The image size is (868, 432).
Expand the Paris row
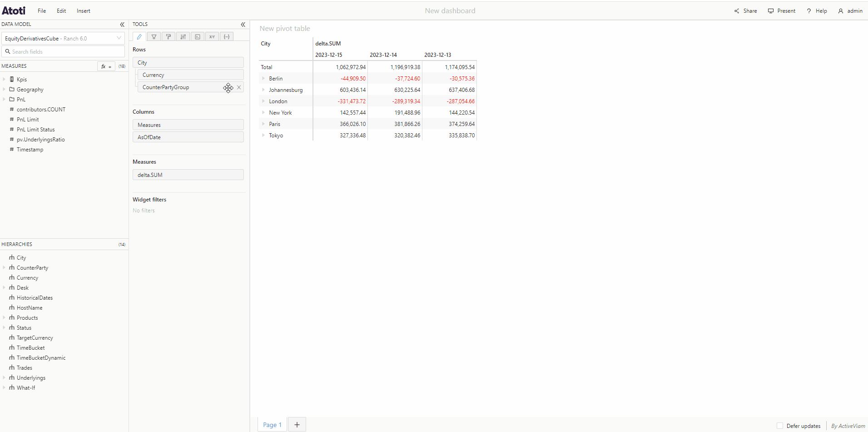pos(263,124)
